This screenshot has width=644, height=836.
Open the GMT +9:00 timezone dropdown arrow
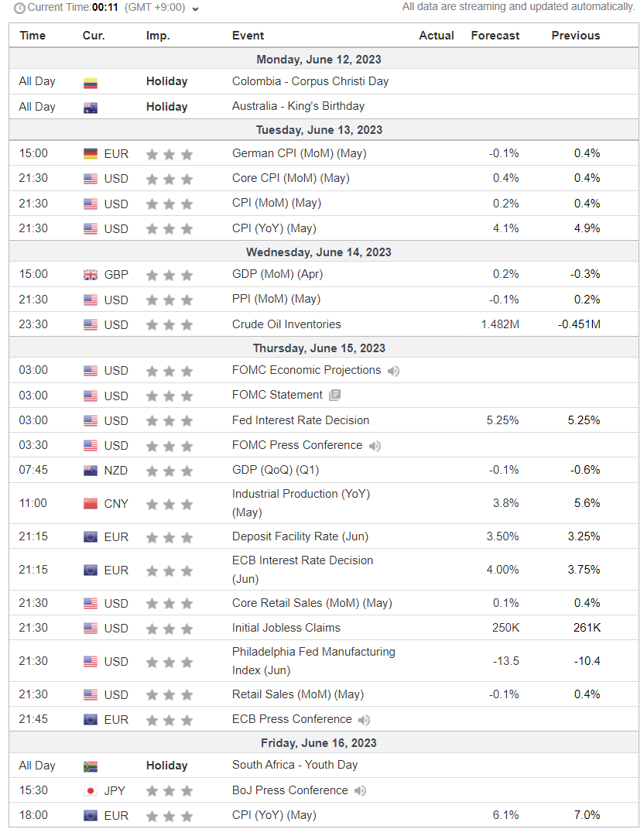195,9
